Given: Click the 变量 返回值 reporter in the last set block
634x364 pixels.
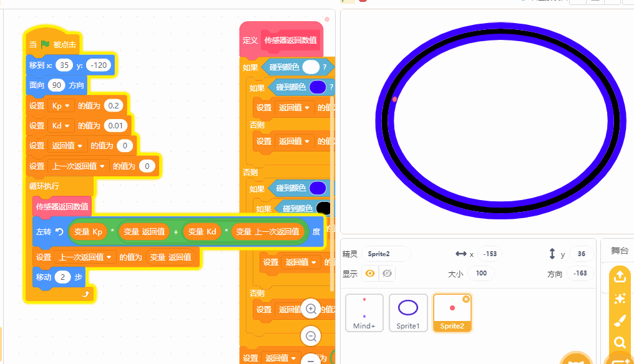Looking at the screenshot, I should (x=170, y=257).
